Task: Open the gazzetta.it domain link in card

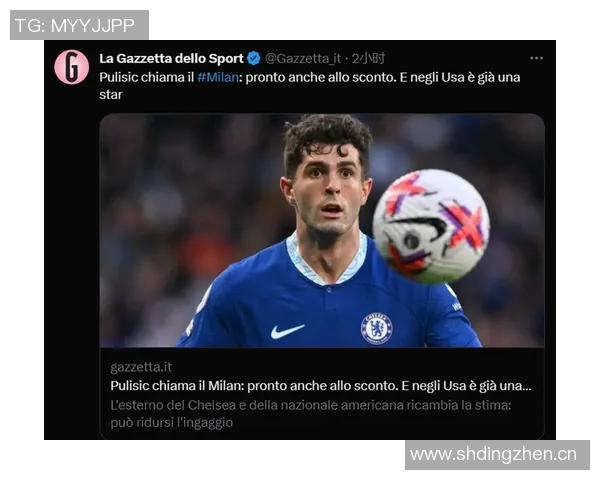Action: pos(141,367)
